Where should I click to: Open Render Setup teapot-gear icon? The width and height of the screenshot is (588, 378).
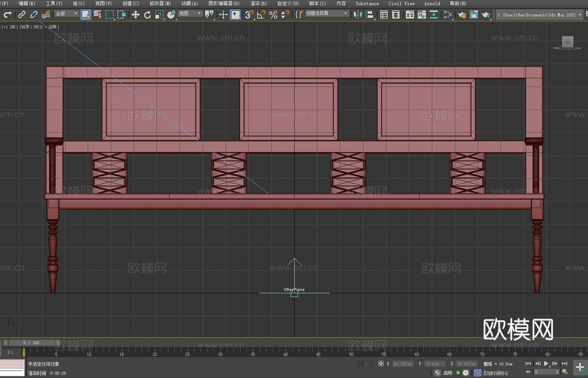click(x=462, y=14)
